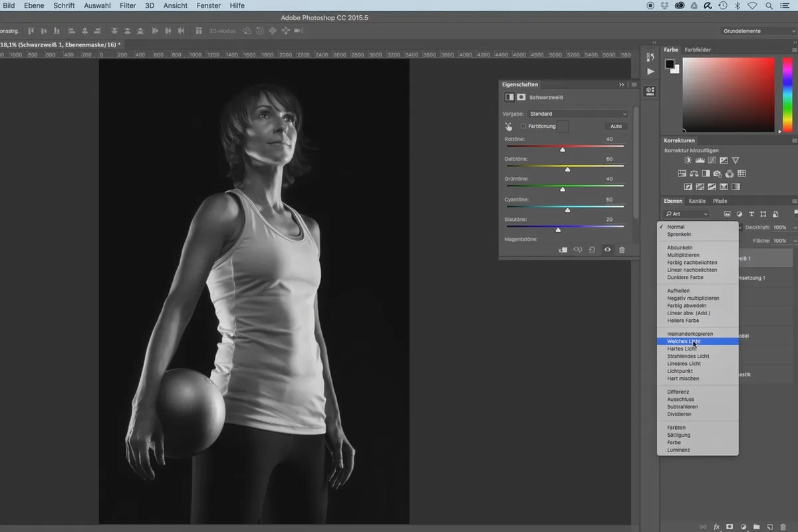Toggle adjustment layer visibility eye in Eigenschaften
The height and width of the screenshot is (532, 798).
606,250
